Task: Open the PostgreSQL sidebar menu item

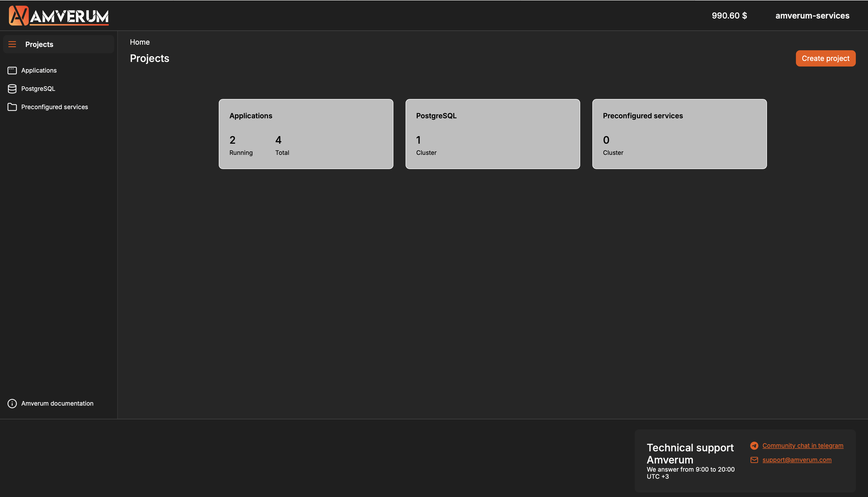Action: click(38, 89)
